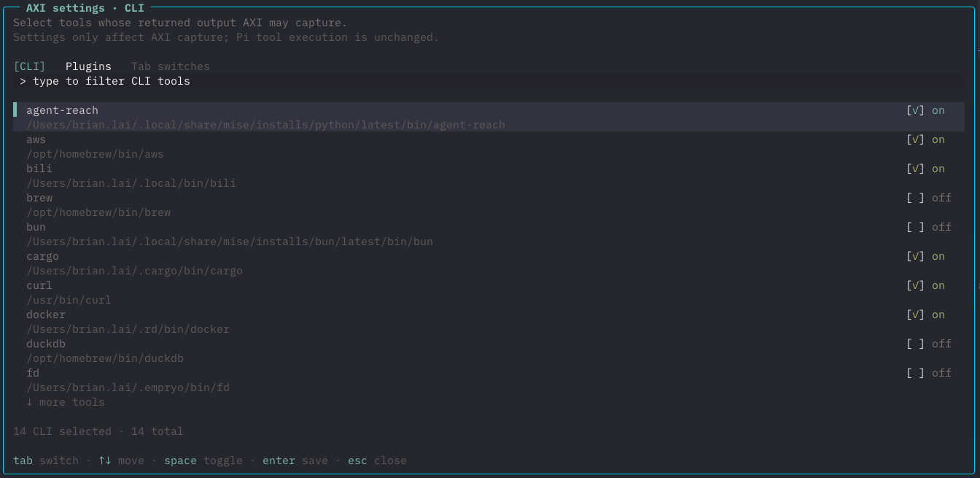Click the bun/latest/bin/bun path
The image size is (980, 478).
230,242
